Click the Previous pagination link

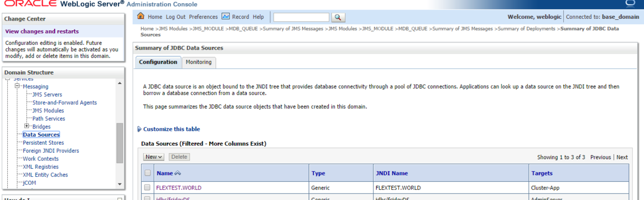click(x=600, y=157)
